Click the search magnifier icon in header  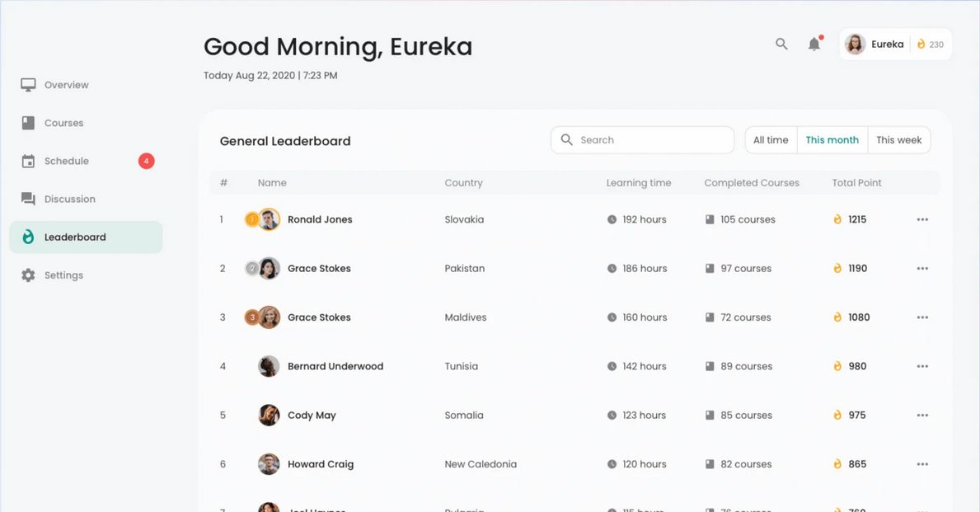point(781,45)
